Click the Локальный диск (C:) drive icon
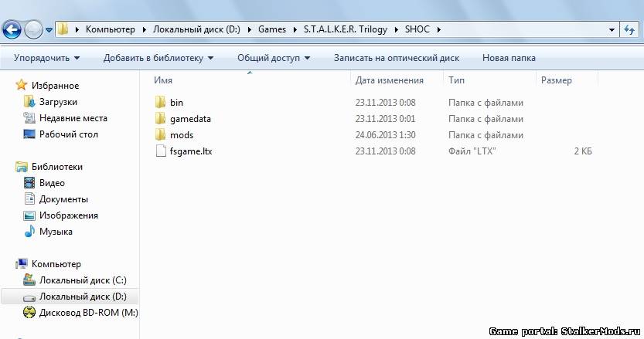 (x=29, y=280)
